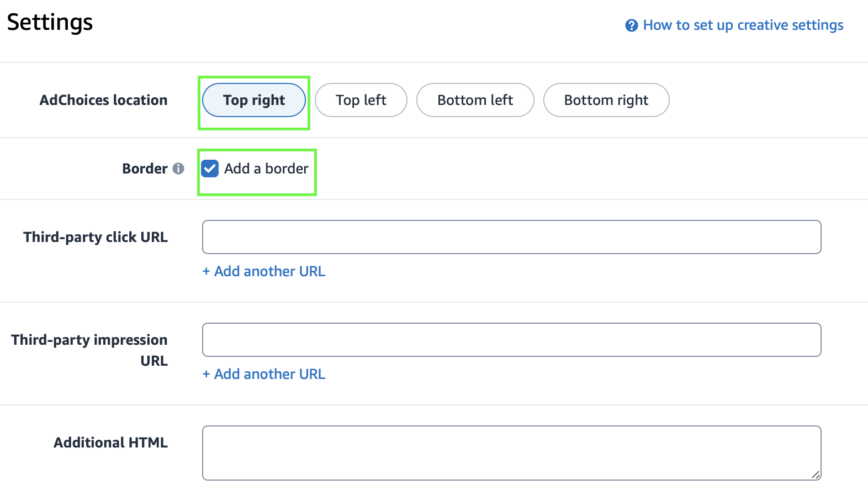Screen dimensions: 868x495
Task: Click the info icon beside Border
Action: (x=178, y=168)
